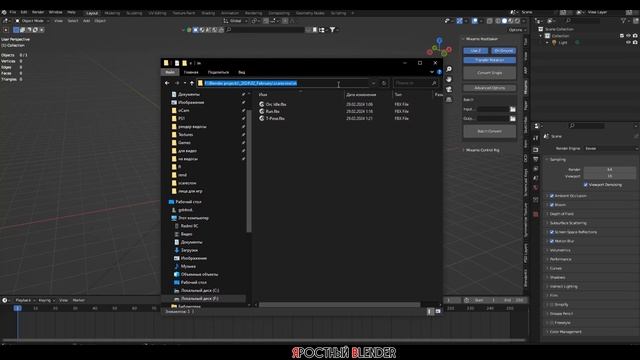Toggle the Ambient Occlusion checkbox

pos(552,196)
